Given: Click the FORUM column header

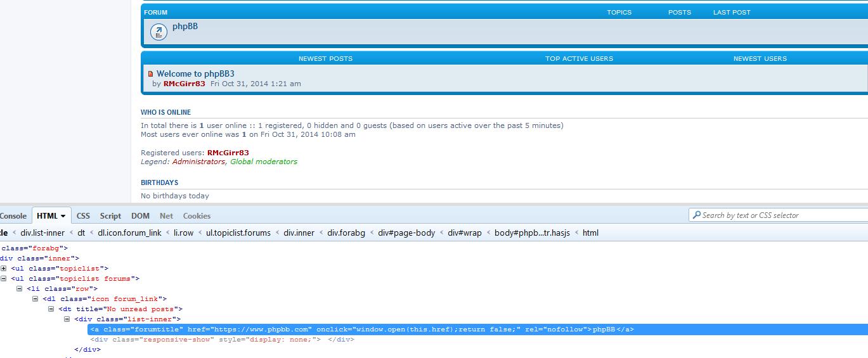Looking at the screenshot, I should (156, 12).
